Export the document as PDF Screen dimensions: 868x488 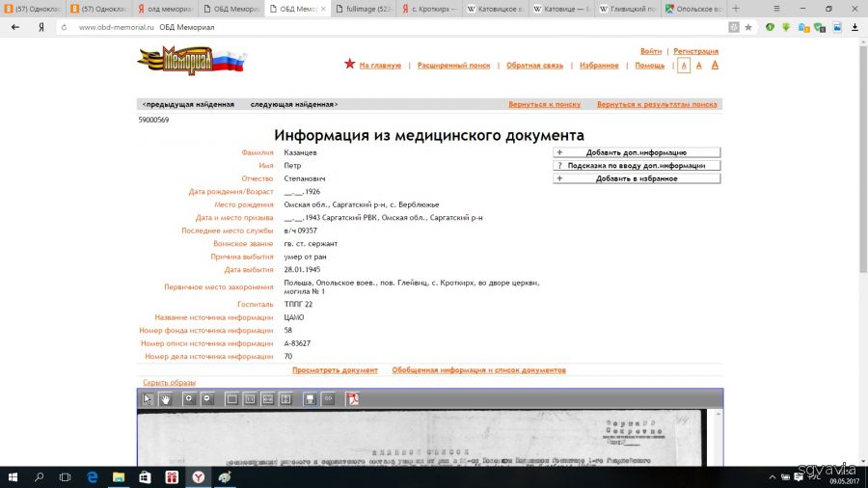point(353,398)
